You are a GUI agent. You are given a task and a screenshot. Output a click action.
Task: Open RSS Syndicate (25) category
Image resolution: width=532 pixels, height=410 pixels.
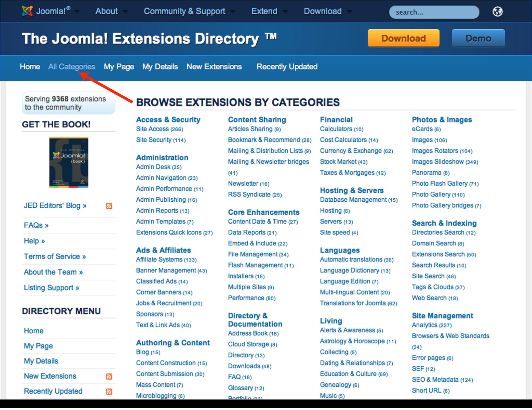tap(255, 195)
